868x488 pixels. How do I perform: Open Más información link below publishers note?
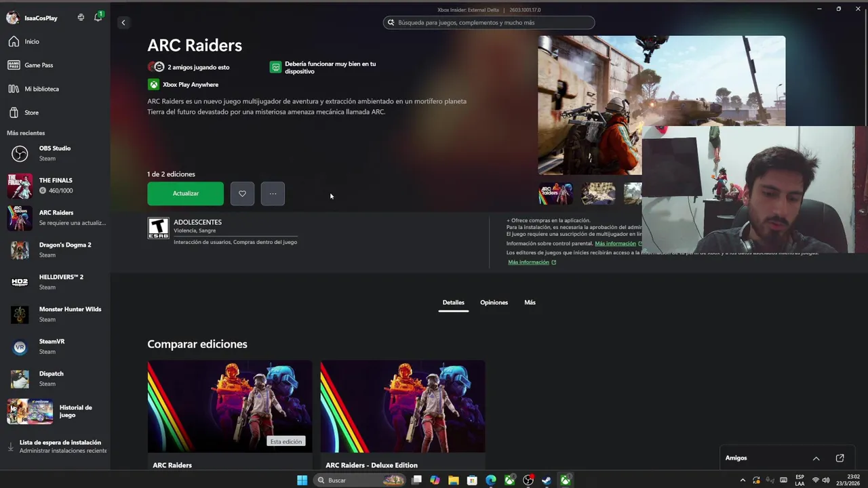tap(532, 262)
